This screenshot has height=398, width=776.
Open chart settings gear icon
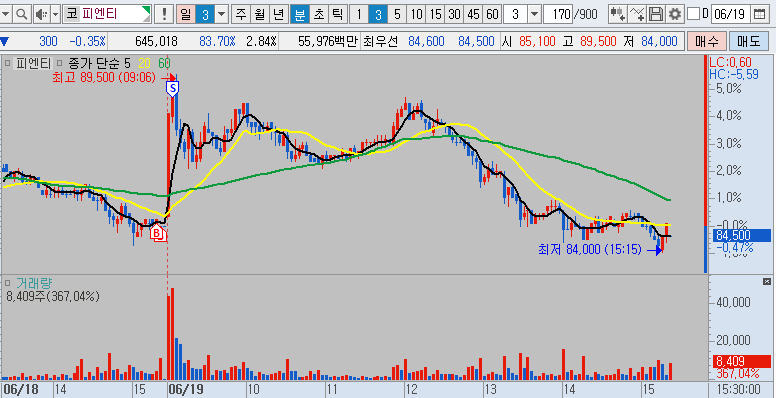tap(675, 14)
